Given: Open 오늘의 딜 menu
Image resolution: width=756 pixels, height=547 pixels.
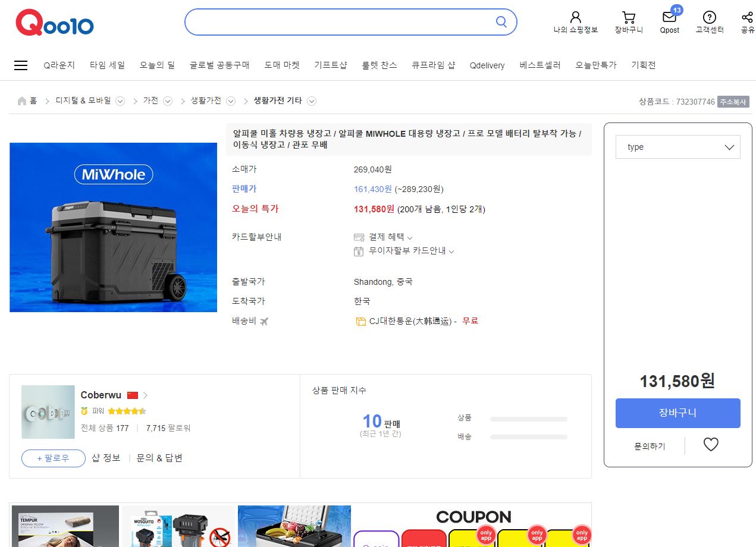Looking at the screenshot, I should click(x=157, y=65).
